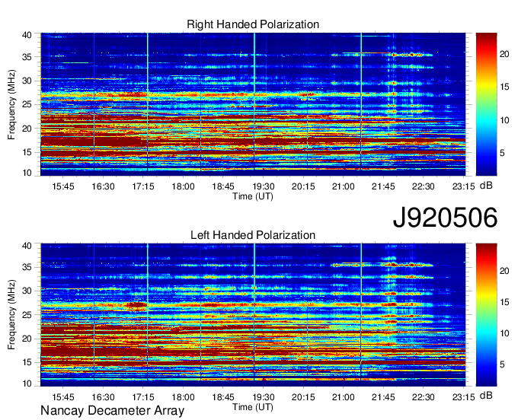Select the 15 dB label on Left Handed colorbar

[x=504, y=302]
